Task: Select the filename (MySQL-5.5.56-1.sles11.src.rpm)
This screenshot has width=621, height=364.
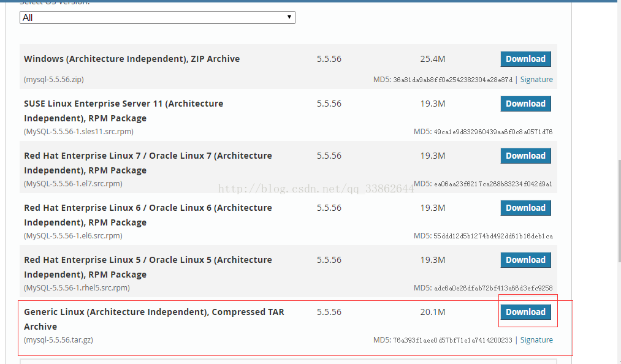Action: click(x=78, y=132)
